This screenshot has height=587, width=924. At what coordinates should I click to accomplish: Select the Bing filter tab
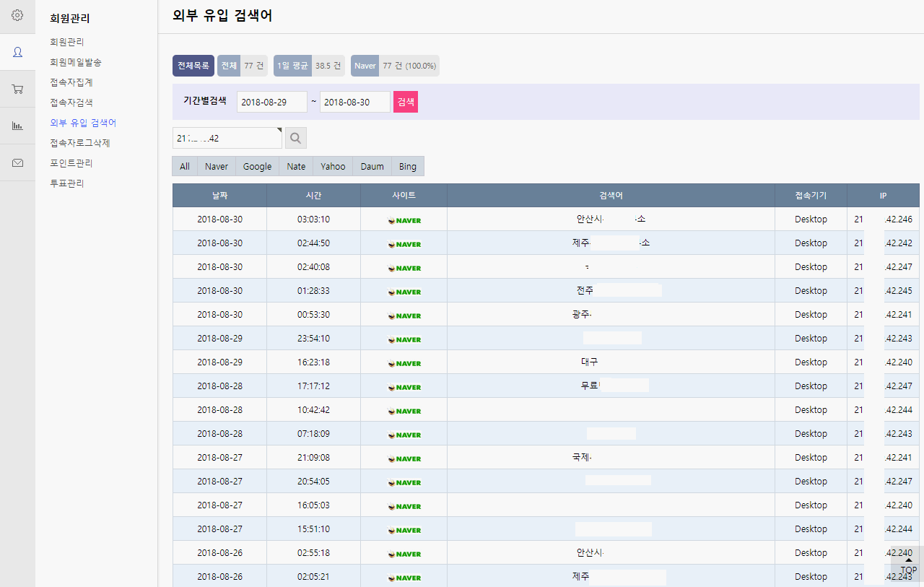[407, 166]
